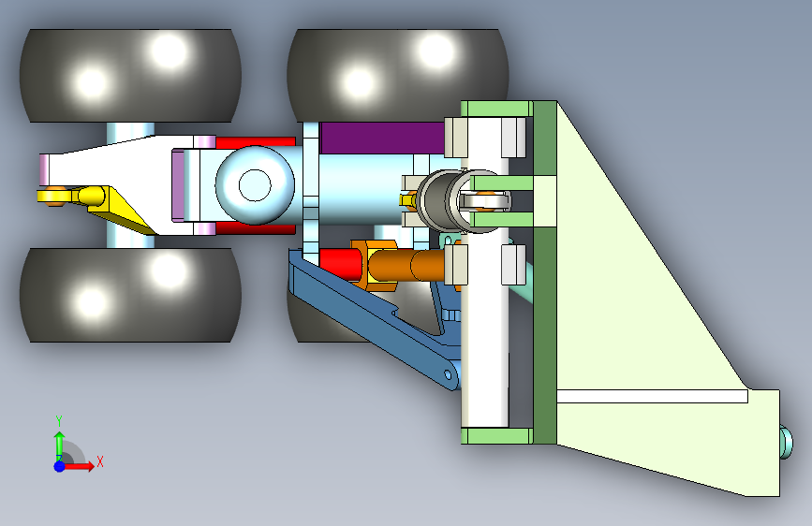Click the blue Z axis ball of the triad

60,466
